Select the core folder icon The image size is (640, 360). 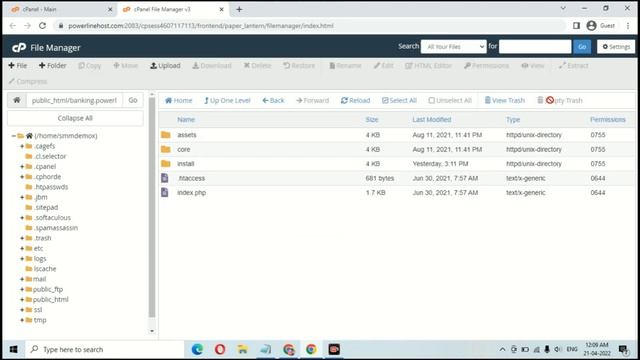click(166, 149)
